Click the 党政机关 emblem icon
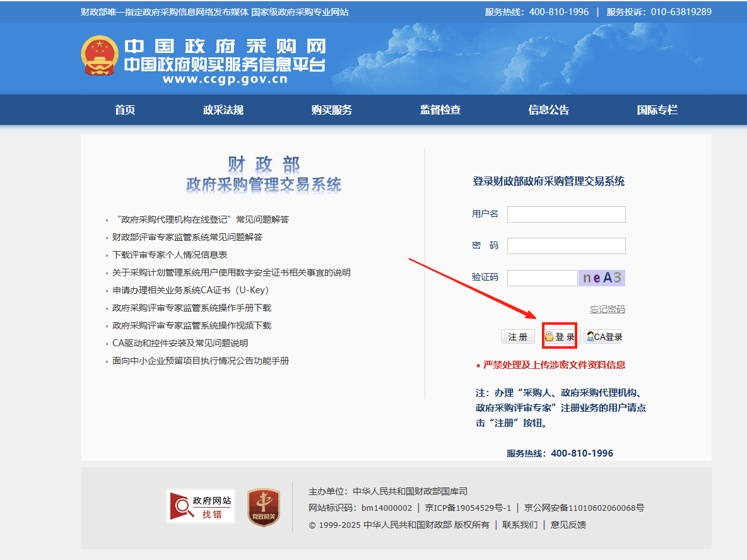747x560 pixels. pyautogui.click(x=263, y=507)
